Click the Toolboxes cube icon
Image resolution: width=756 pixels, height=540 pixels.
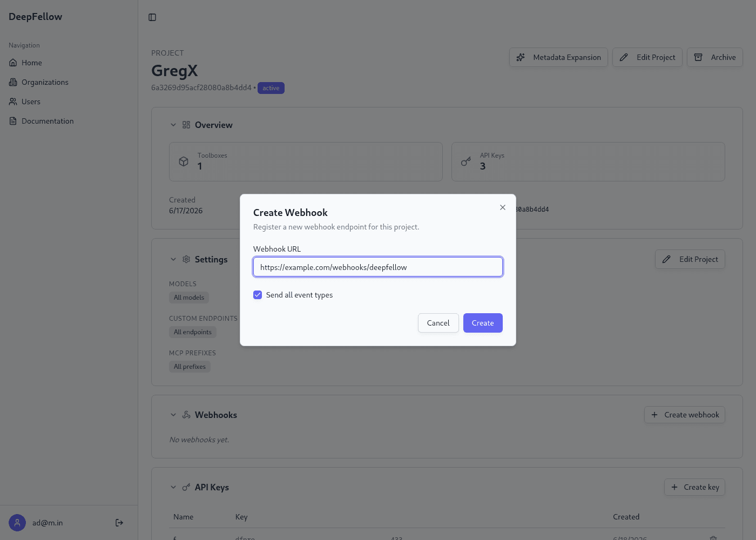pyautogui.click(x=184, y=161)
